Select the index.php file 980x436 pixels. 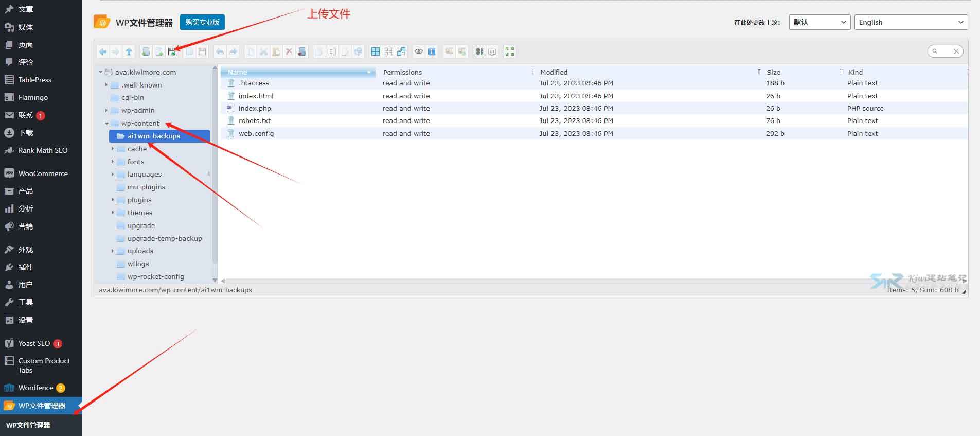click(x=594, y=108)
